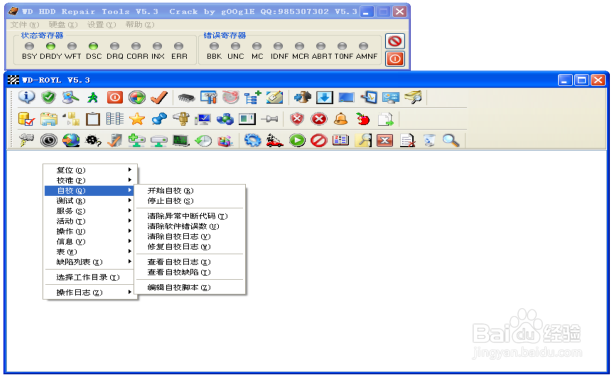Open the 帮助 menu in Repair Tools window
The height and width of the screenshot is (375, 616).
(139, 25)
